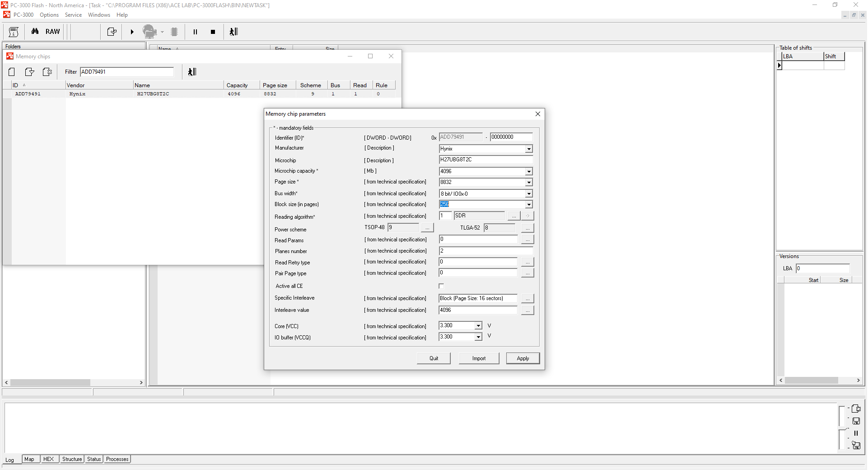Viewport: 868px width, 470px height.
Task: Open the Core (VCC) voltage dropdown
Action: (x=478, y=326)
